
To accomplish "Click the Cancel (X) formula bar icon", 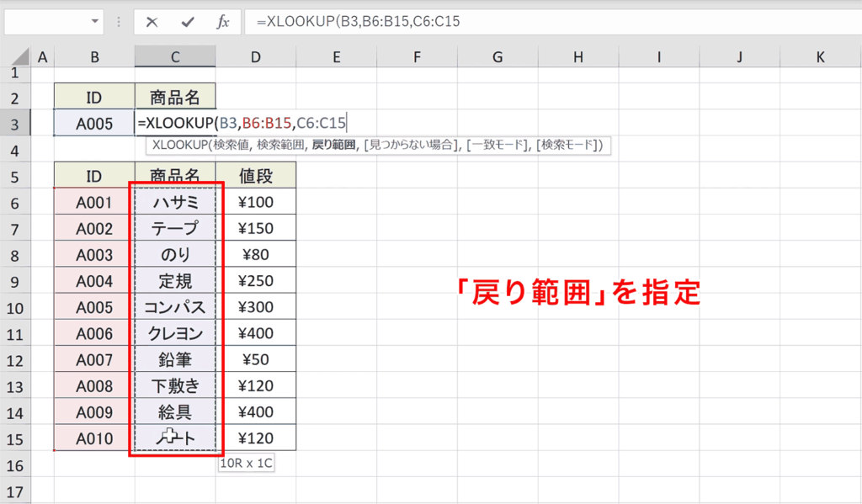I will click(152, 23).
